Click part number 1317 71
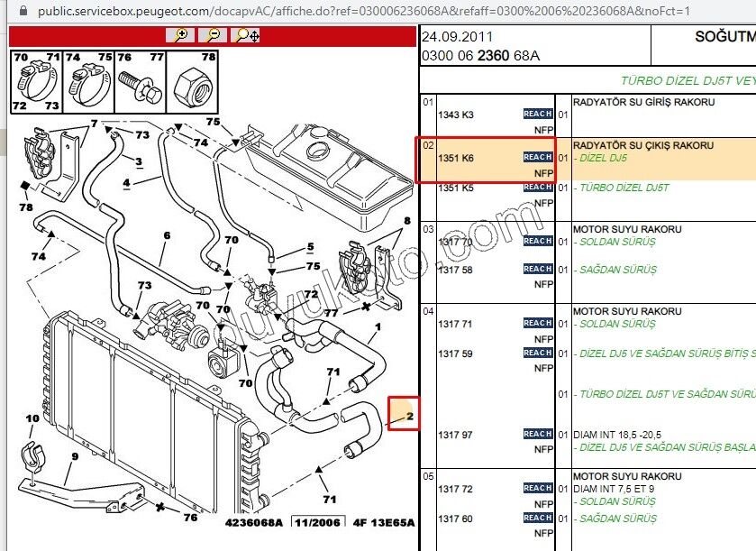Viewport: 756px width, 551px height. coord(455,324)
